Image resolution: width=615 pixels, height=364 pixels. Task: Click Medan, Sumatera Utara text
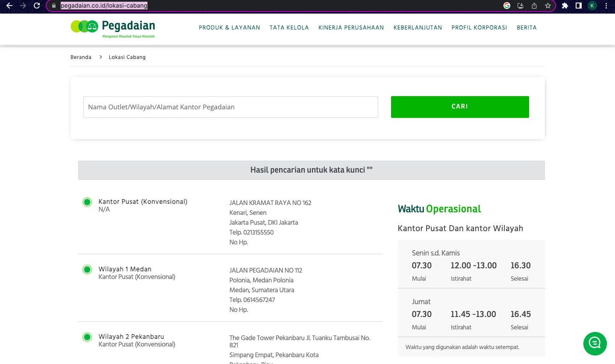262,290
